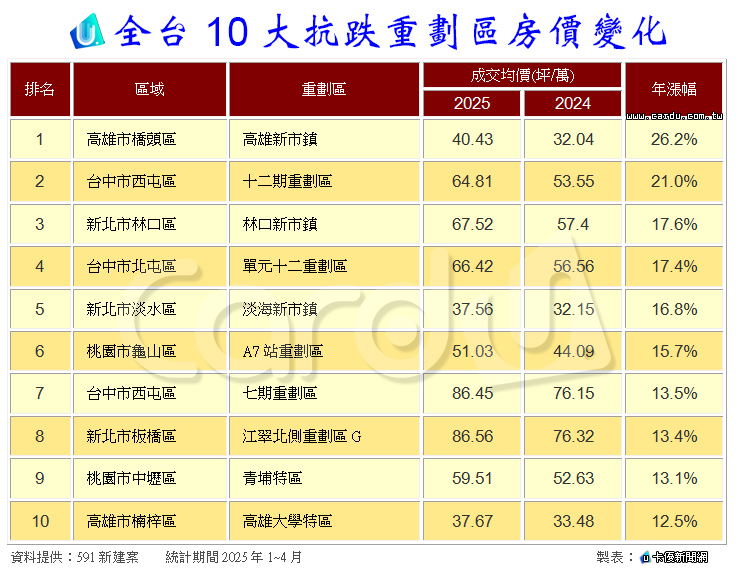
Task: Select the 76.32 price cell
Action: (573, 436)
